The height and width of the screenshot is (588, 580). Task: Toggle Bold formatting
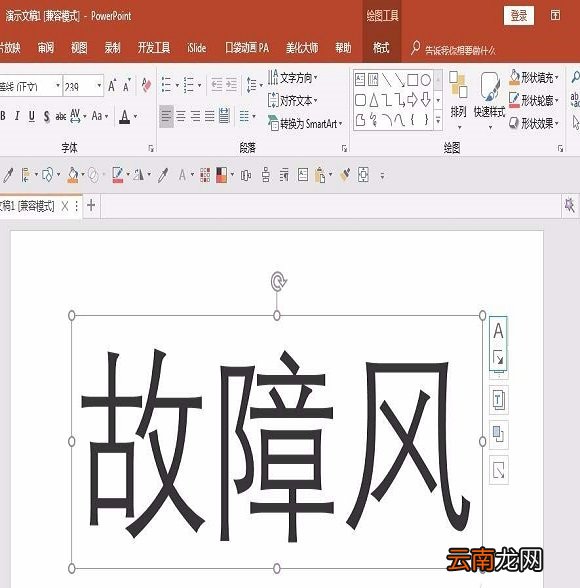3,116
